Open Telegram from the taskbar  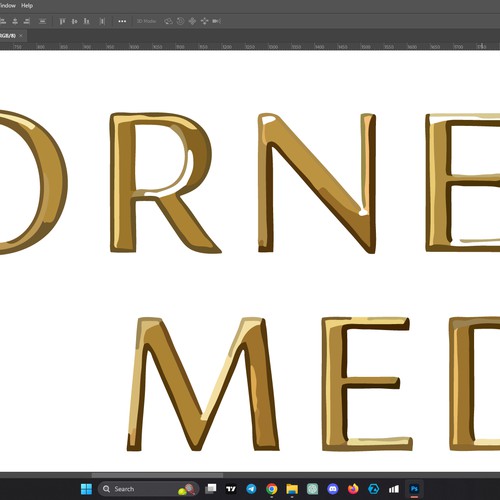pyautogui.click(x=251, y=489)
